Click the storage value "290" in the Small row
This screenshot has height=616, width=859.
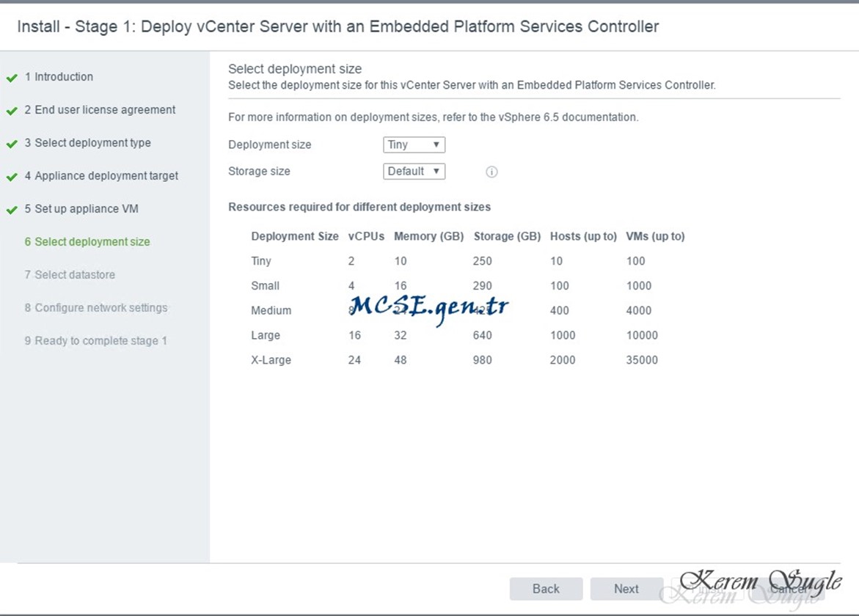(482, 286)
